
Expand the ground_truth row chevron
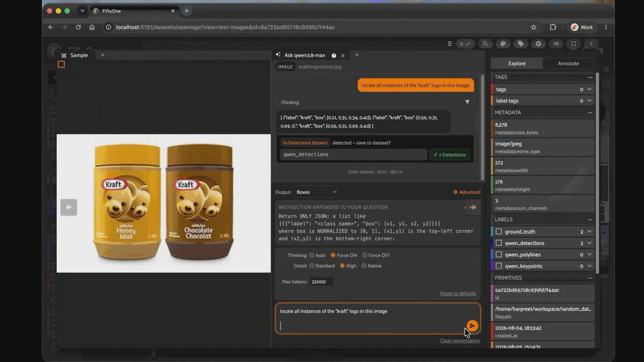[589, 232]
